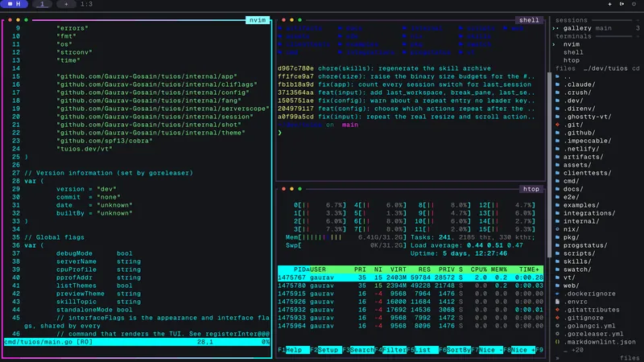644x362 pixels.
Task: Select htop in the terminals list
Action: (572, 60)
